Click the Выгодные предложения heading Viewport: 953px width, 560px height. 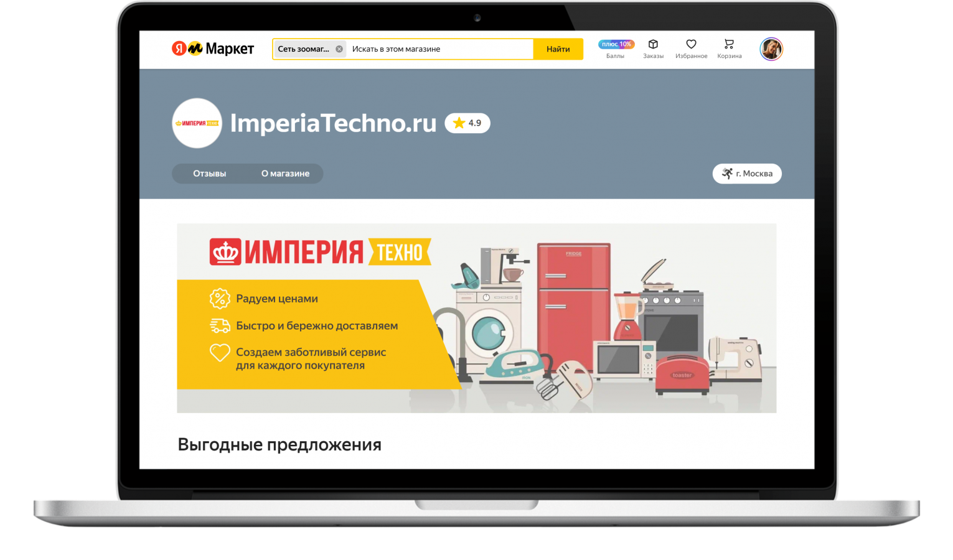[x=279, y=444]
